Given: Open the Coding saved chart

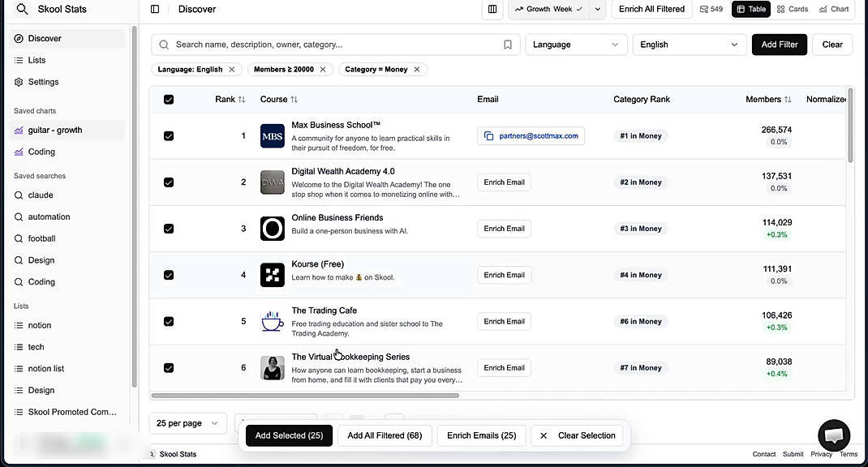Looking at the screenshot, I should pos(67,152).
